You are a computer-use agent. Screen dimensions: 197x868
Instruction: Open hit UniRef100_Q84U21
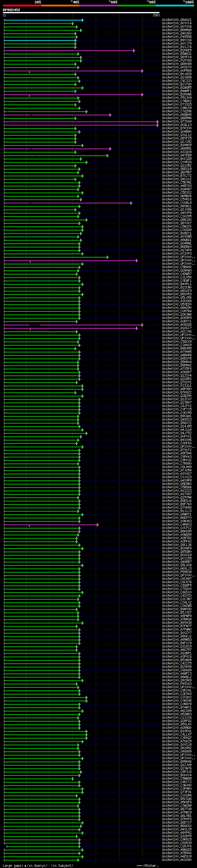point(176,20)
